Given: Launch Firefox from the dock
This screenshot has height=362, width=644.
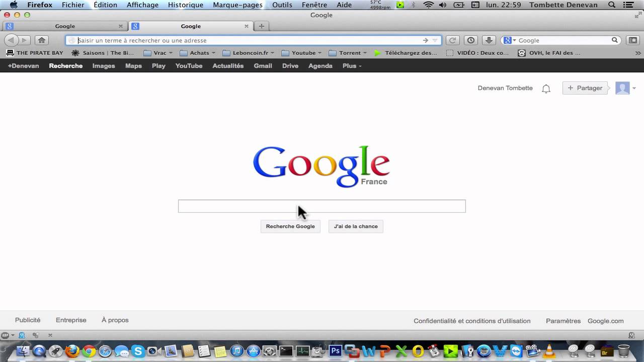Looking at the screenshot, I should [72, 351].
